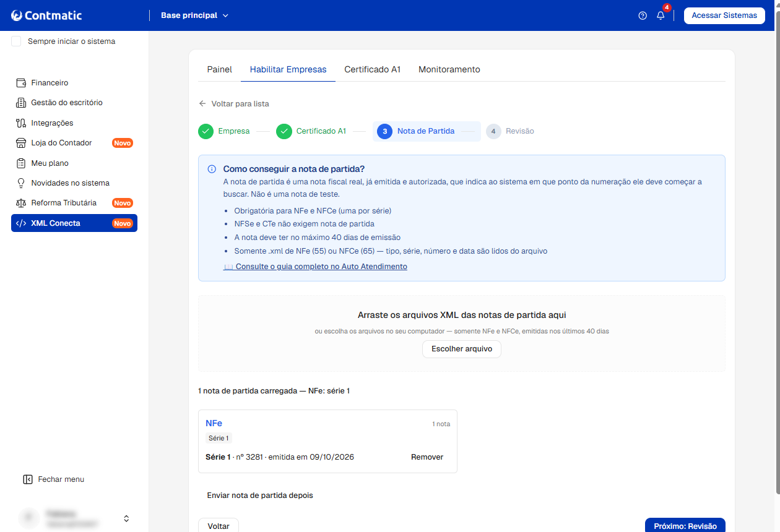Click the info icon in the blue help box

[x=212, y=169]
